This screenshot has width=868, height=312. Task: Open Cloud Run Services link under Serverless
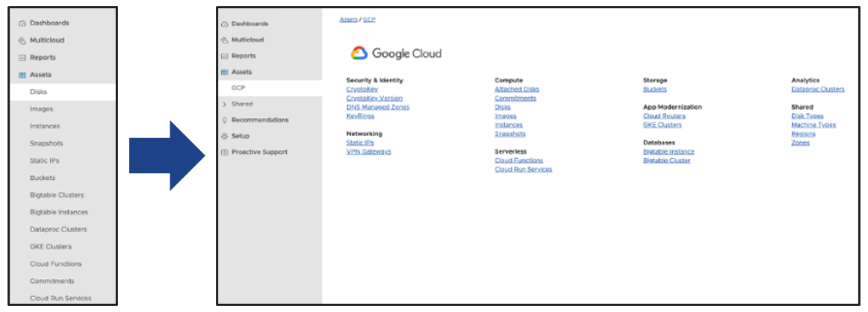pos(524,169)
